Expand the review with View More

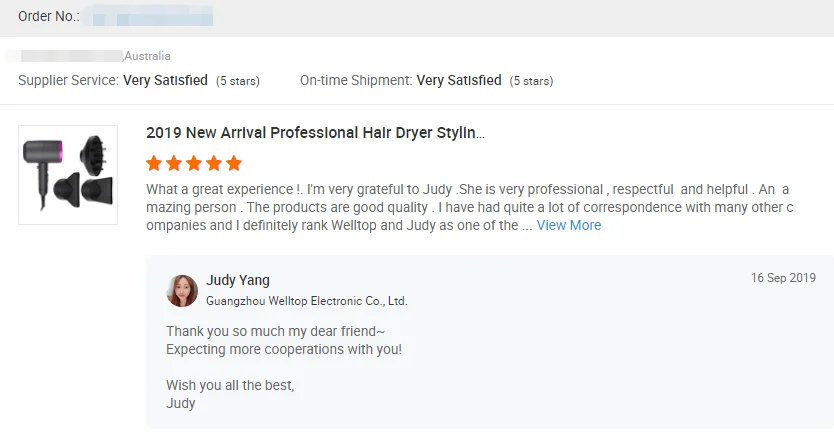tap(569, 226)
